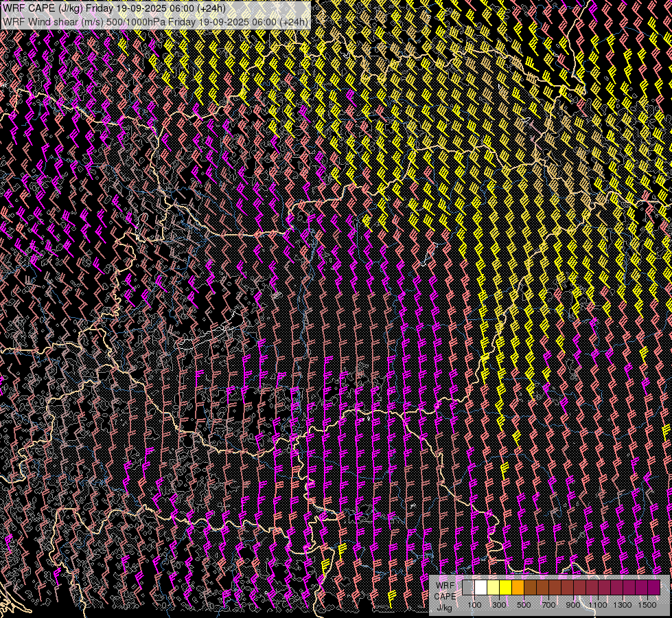Click the word CAPE in the legend box
The height and width of the screenshot is (618, 672).
click(445, 596)
